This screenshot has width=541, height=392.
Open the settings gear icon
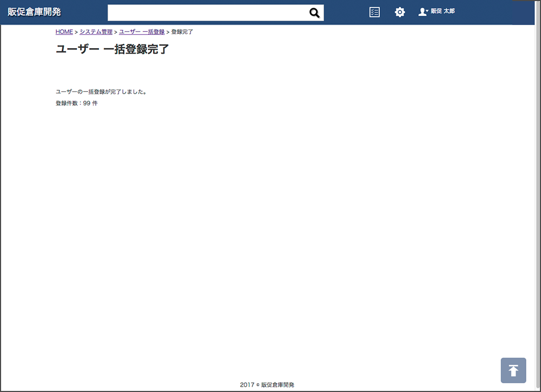click(400, 12)
